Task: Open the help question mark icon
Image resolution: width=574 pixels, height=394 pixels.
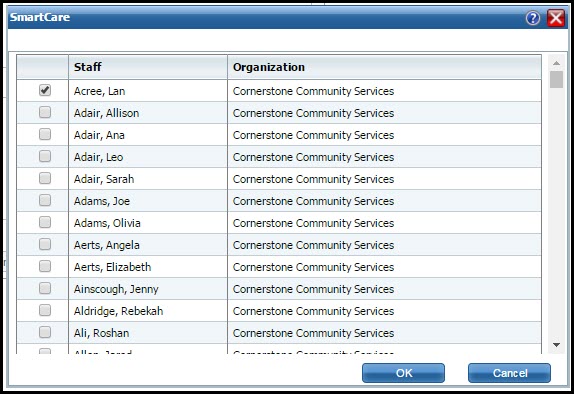Action: coord(533,18)
